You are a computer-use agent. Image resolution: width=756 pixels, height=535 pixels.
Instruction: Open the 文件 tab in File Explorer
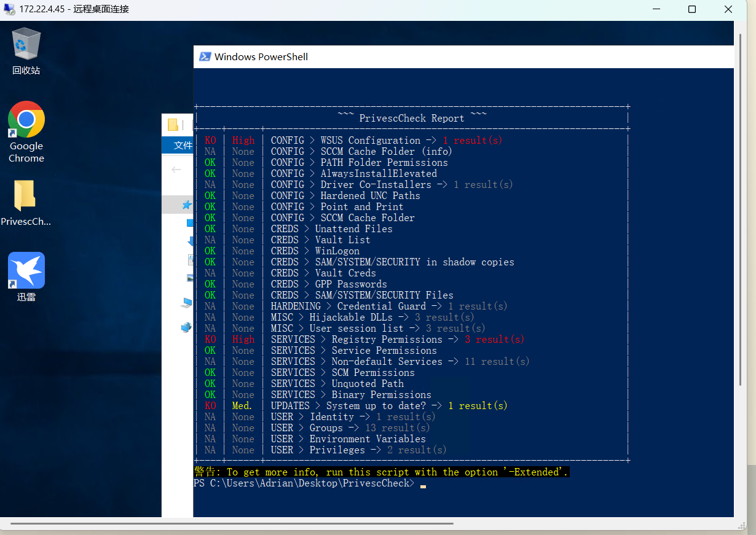point(183,145)
